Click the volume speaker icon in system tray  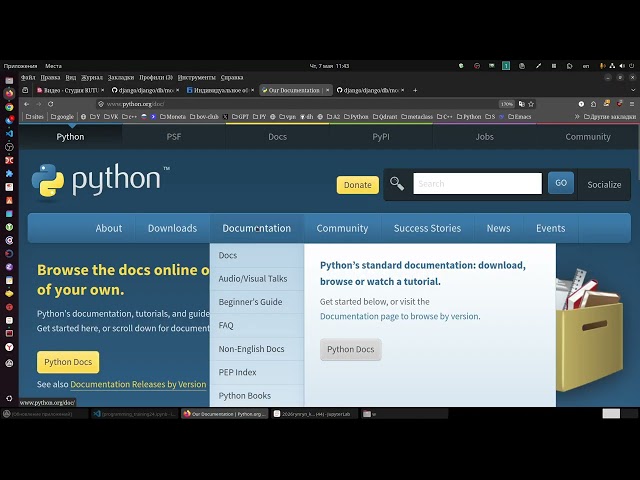pos(622,66)
